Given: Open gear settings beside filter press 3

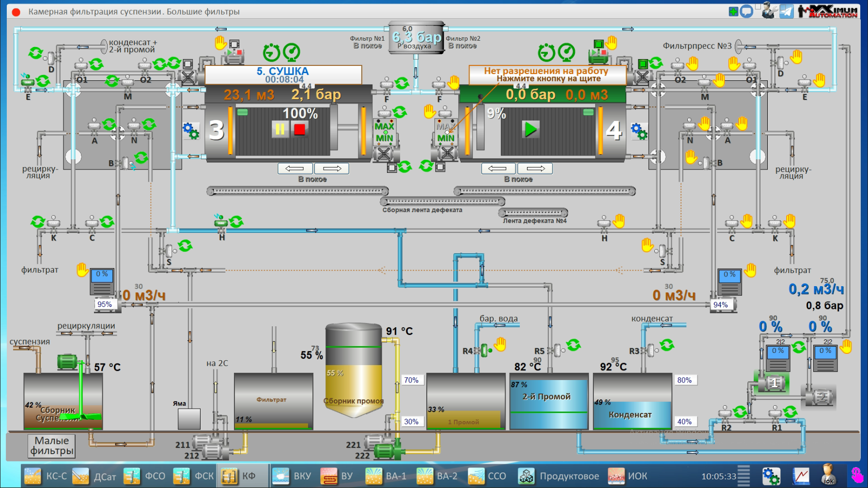Looking at the screenshot, I should pos(190,131).
